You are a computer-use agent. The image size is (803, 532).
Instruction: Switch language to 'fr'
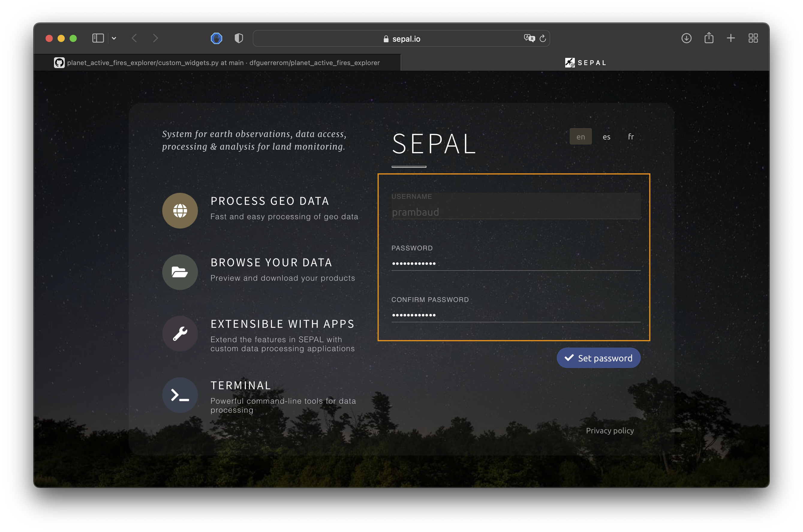coord(631,137)
